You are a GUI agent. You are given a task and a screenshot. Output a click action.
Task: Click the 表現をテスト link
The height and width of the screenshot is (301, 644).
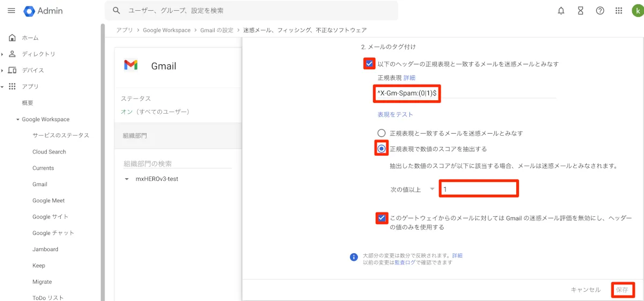pyautogui.click(x=396, y=114)
